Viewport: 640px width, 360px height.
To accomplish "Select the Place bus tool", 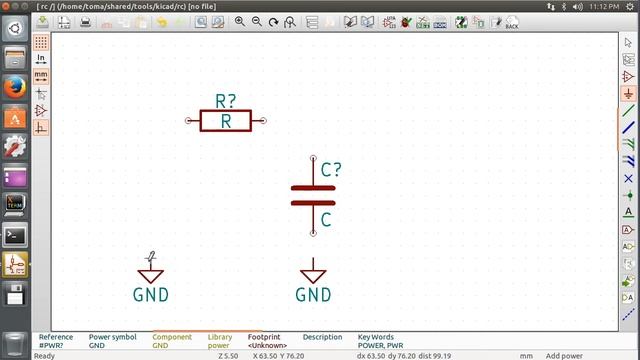I will [628, 127].
